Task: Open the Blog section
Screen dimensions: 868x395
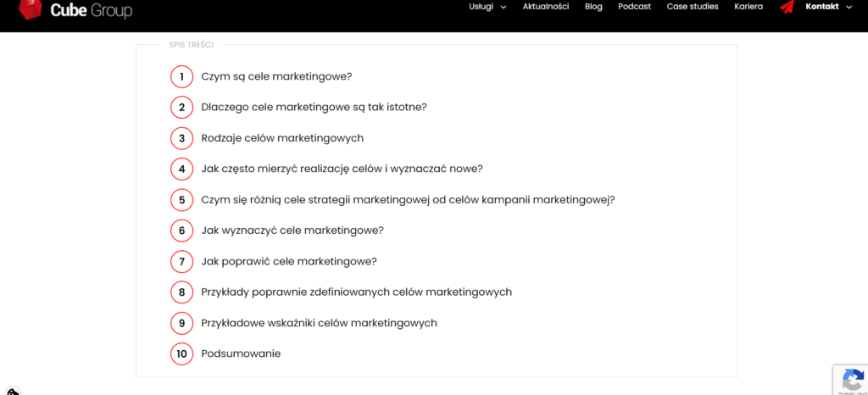Action: [x=593, y=7]
